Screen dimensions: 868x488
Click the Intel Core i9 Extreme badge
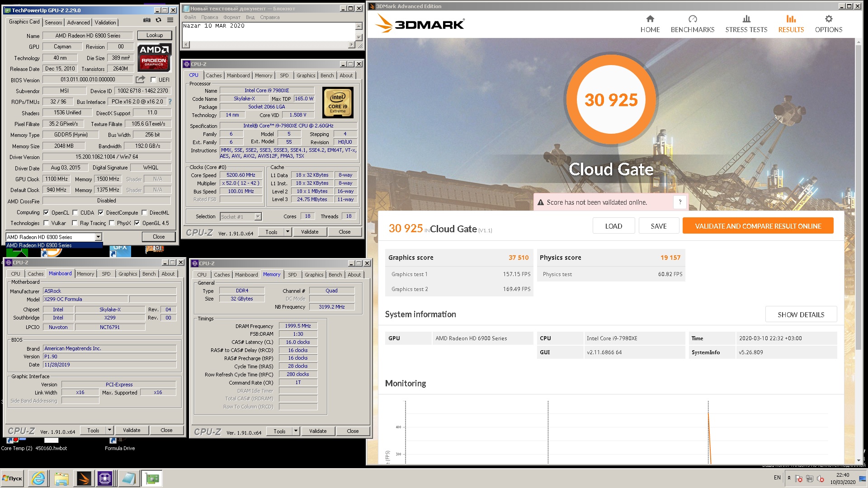pos(338,103)
